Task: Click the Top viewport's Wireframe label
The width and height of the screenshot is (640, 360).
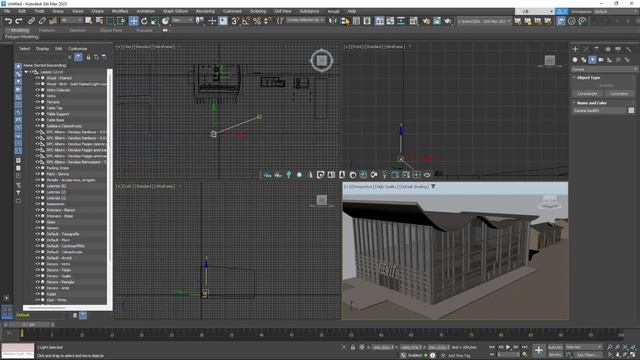Action: click(164, 47)
